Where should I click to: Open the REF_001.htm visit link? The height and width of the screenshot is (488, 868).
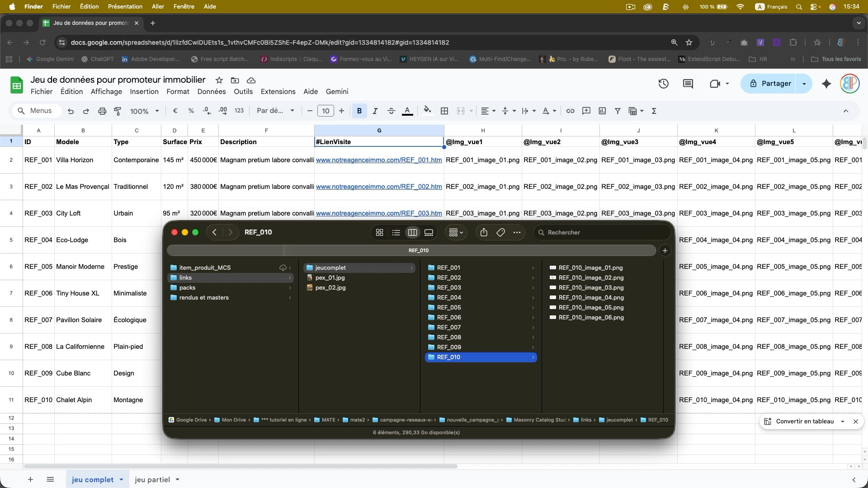click(x=379, y=160)
